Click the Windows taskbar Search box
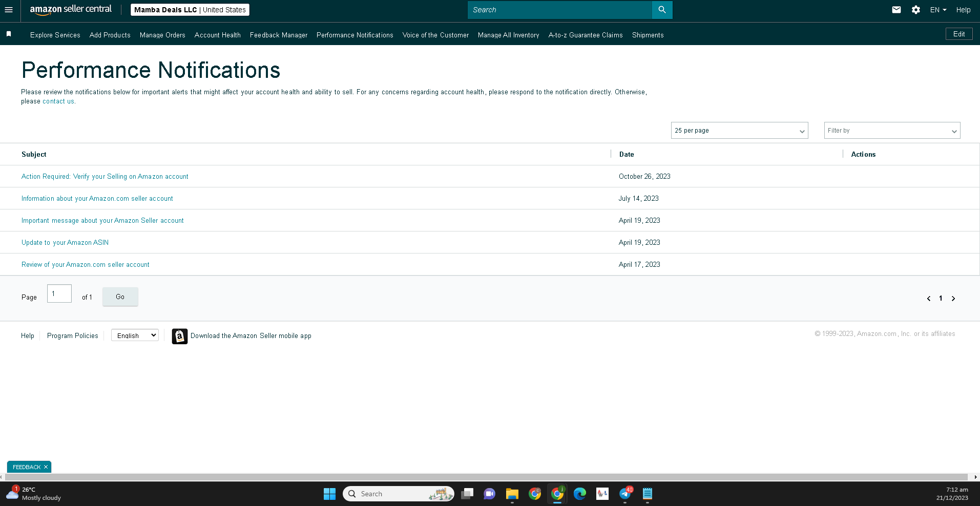Viewport: 980px width, 506px height. point(399,494)
